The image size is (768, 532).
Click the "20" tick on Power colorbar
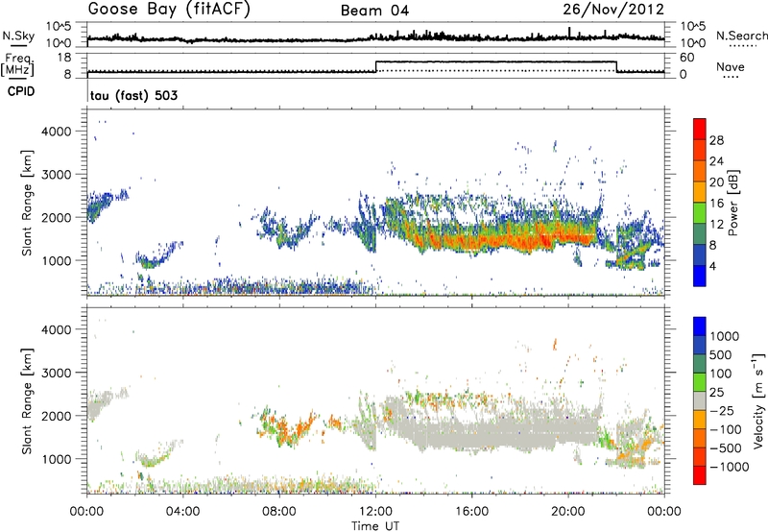pos(716,182)
